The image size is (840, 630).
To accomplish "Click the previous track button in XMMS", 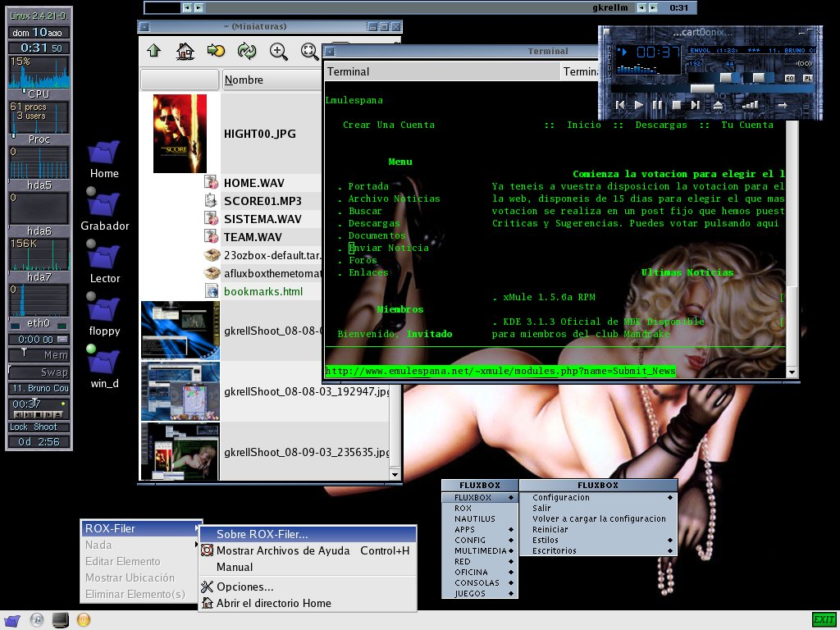I will click(x=620, y=105).
